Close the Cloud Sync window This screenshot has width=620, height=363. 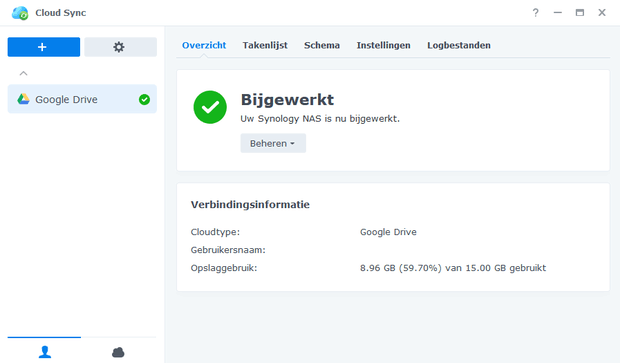coord(602,13)
